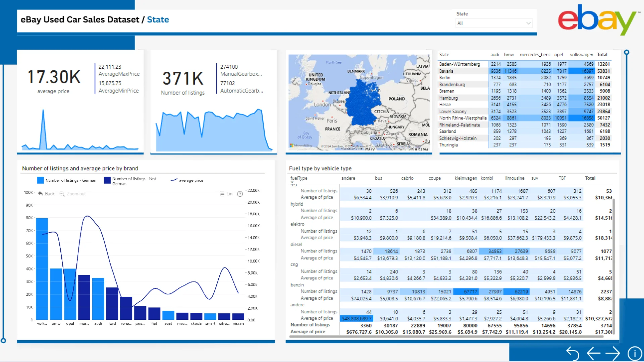
Task: Click the Zoom-out label in chart toolbar
Action: (x=76, y=194)
